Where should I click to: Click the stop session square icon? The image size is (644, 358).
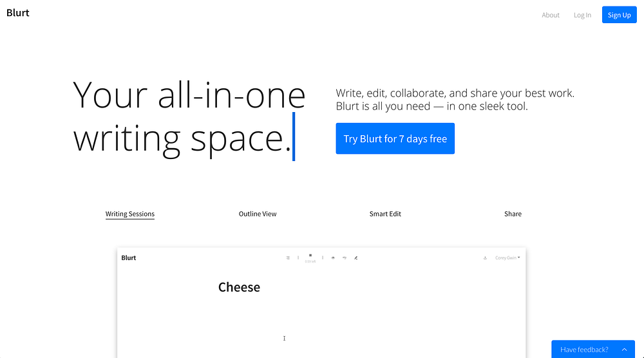310,256
